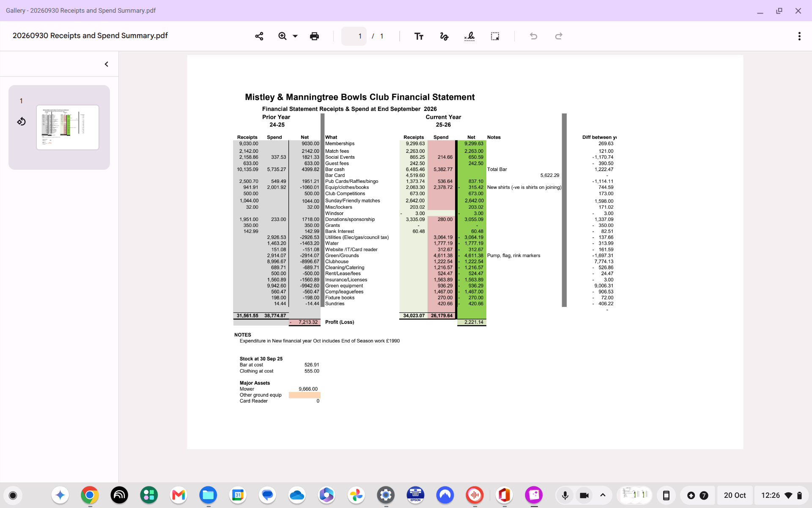
Task: Expand the tray chevron arrow
Action: pos(603,495)
